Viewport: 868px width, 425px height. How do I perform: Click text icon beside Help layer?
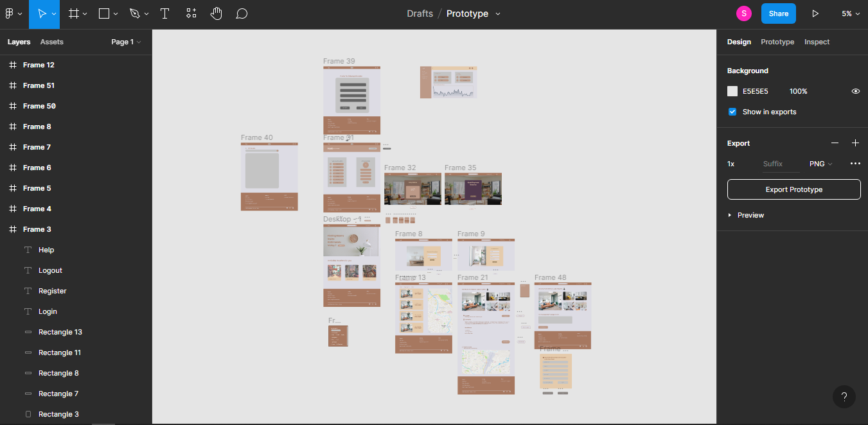pyautogui.click(x=28, y=250)
